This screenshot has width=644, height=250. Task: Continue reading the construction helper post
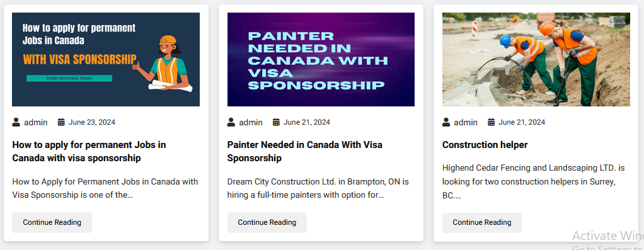[482, 222]
